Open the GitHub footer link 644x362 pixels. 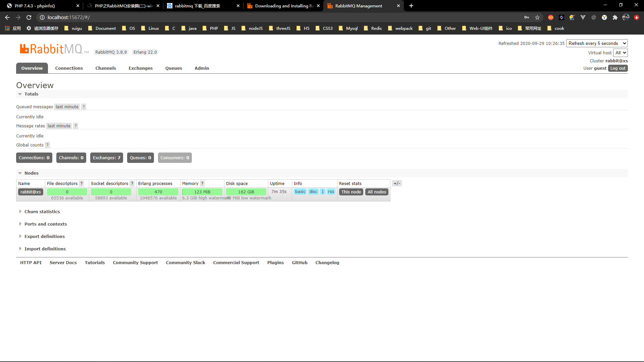click(x=300, y=263)
